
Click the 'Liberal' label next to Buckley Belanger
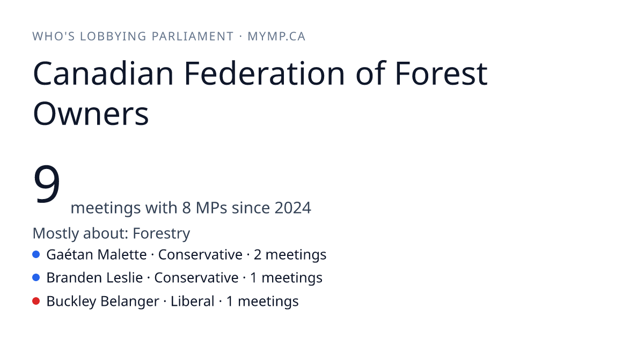pos(193,301)
